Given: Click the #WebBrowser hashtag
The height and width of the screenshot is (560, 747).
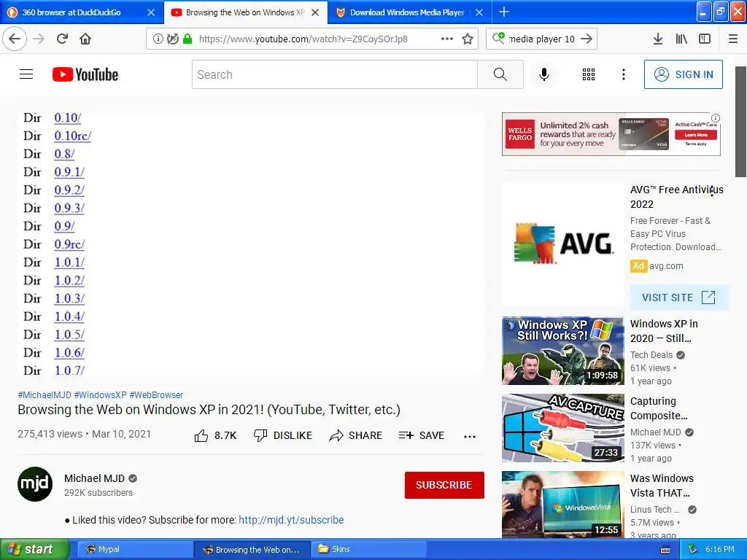Looking at the screenshot, I should point(156,394).
